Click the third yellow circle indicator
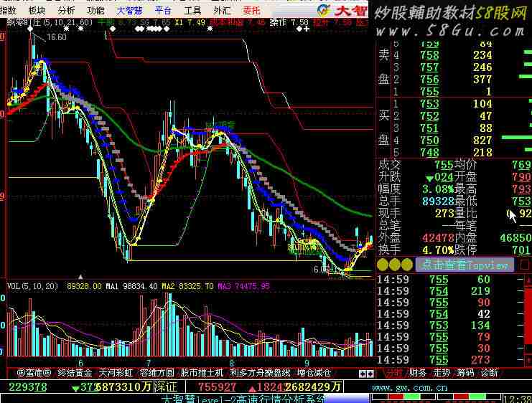The image size is (532, 403). tap(407, 265)
